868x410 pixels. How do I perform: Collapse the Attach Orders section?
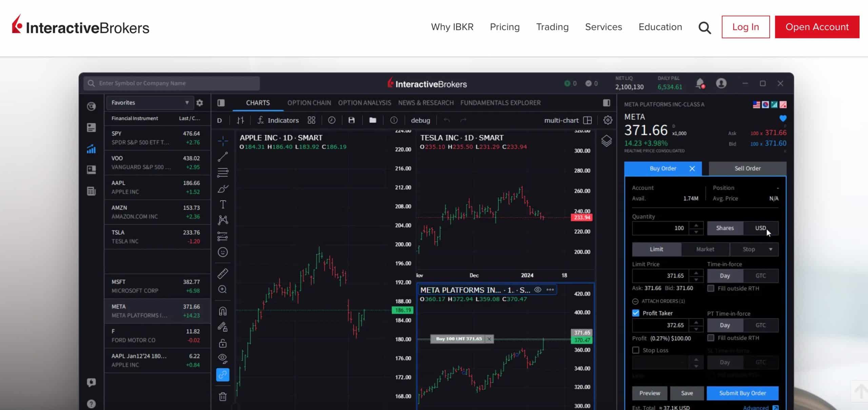635,301
